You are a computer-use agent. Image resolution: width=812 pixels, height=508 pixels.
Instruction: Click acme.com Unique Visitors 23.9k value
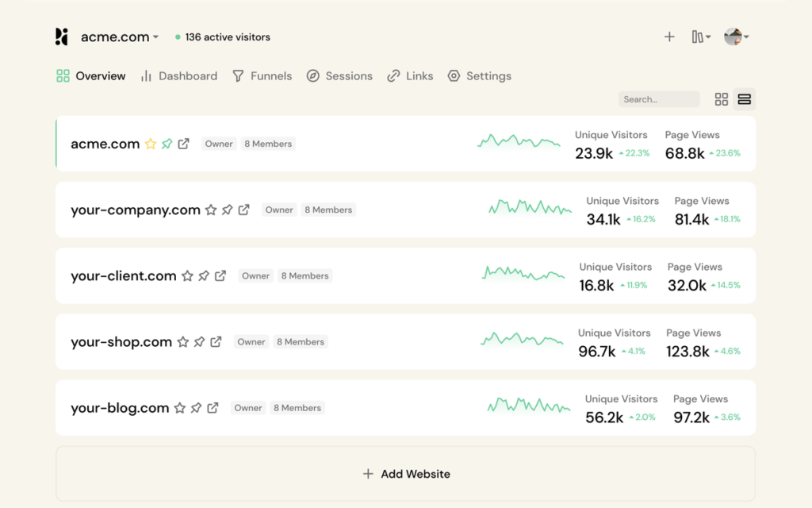594,153
